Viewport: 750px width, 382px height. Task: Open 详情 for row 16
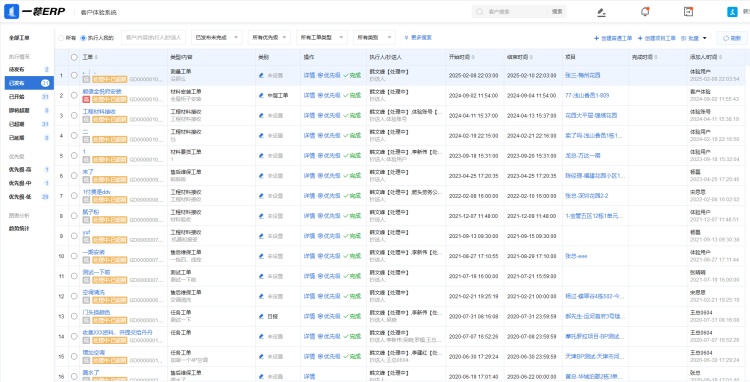[309, 377]
